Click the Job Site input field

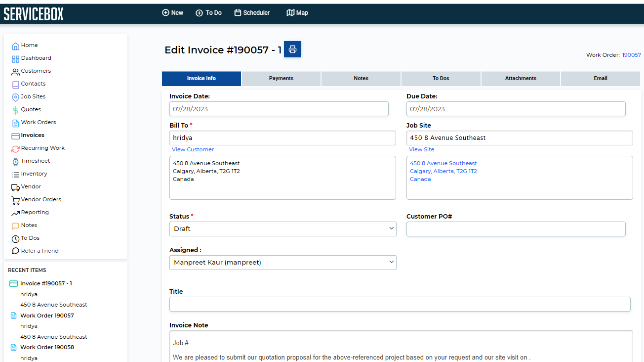click(520, 138)
